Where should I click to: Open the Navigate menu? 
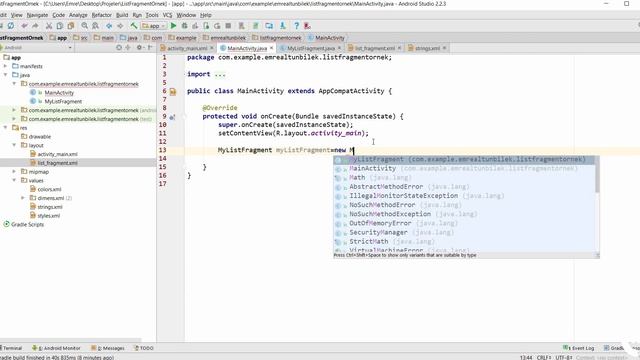tap(37, 15)
